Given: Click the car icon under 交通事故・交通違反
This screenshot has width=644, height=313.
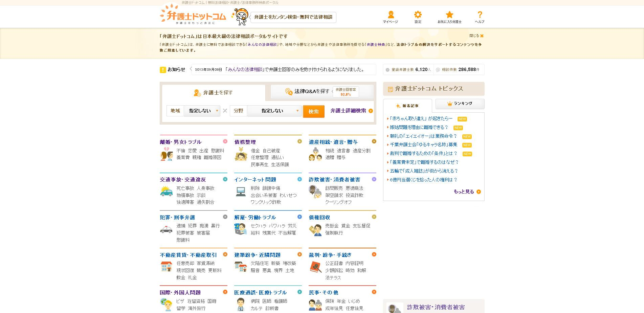Looking at the screenshot, I should click(x=166, y=191).
